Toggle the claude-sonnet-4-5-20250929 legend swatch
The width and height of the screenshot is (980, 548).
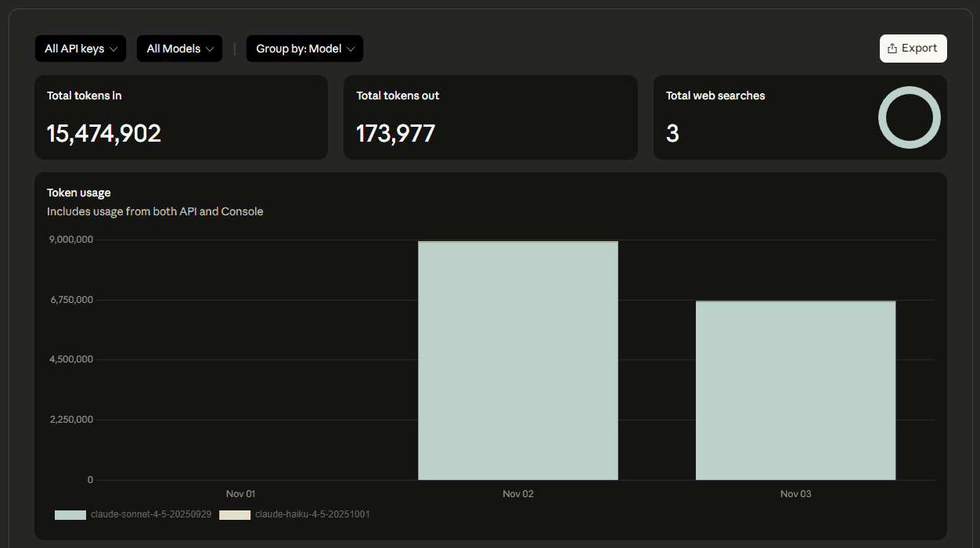[x=70, y=515]
